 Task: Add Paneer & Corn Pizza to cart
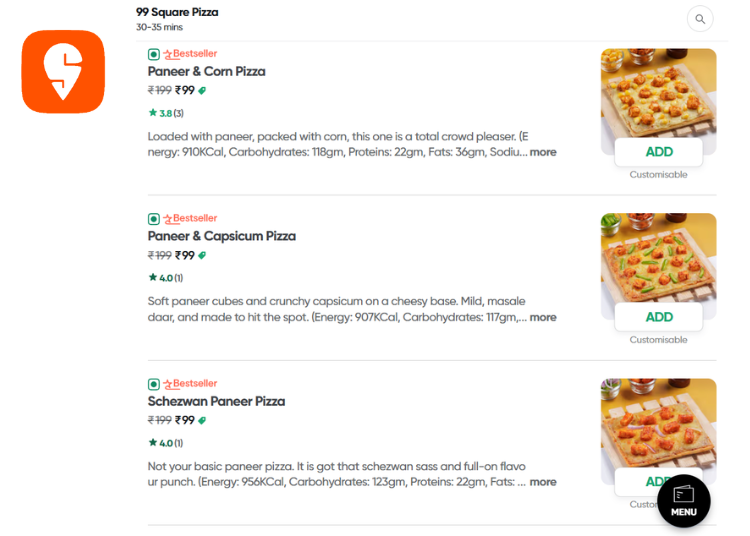click(659, 152)
